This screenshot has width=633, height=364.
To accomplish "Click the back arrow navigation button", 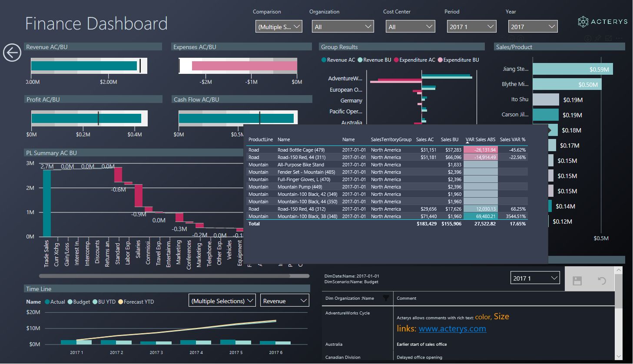I will coord(12,53).
